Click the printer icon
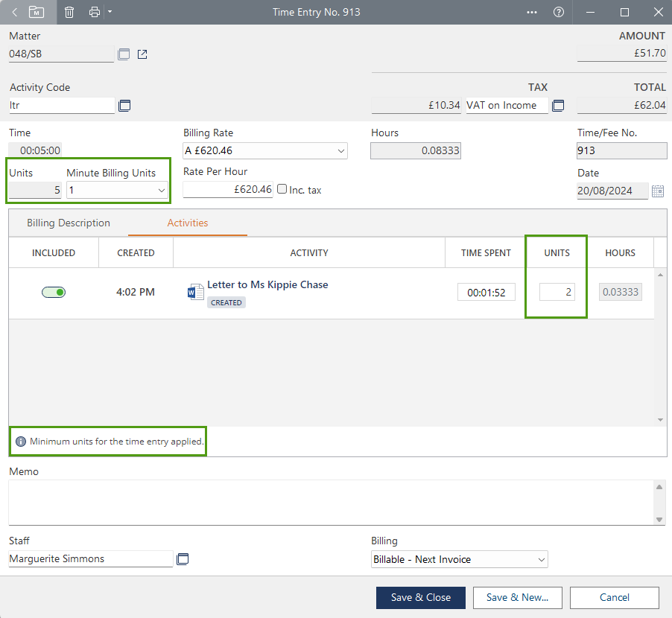The image size is (672, 618). click(x=94, y=12)
